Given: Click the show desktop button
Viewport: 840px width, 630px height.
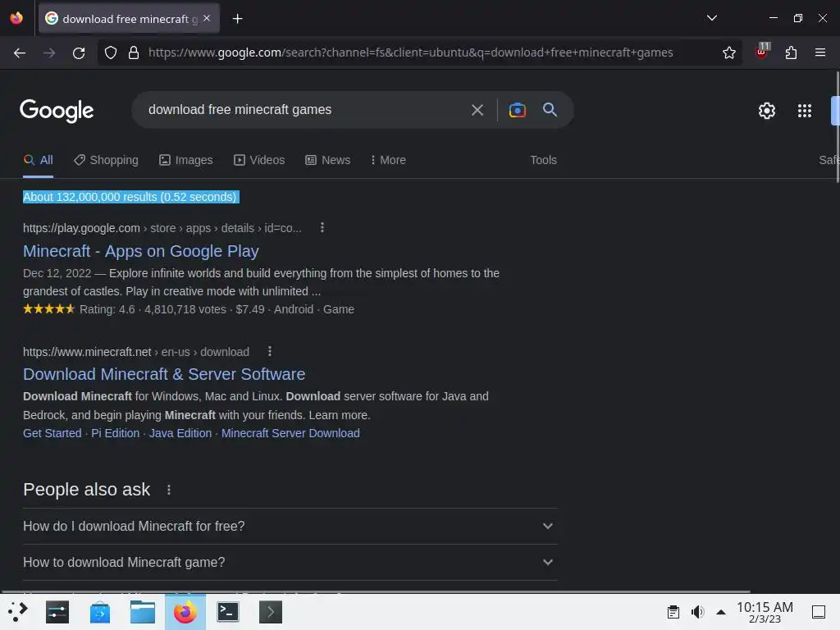Looking at the screenshot, I should [x=819, y=612].
